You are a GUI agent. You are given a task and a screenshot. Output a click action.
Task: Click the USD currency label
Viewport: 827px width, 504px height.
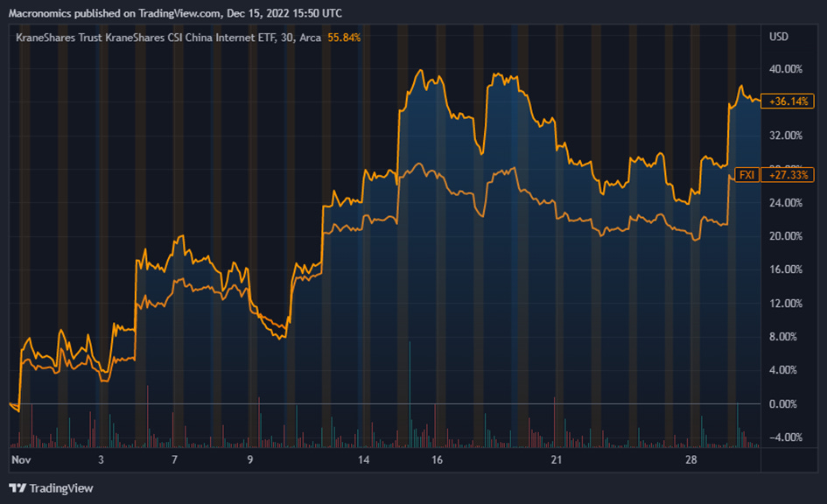point(779,37)
